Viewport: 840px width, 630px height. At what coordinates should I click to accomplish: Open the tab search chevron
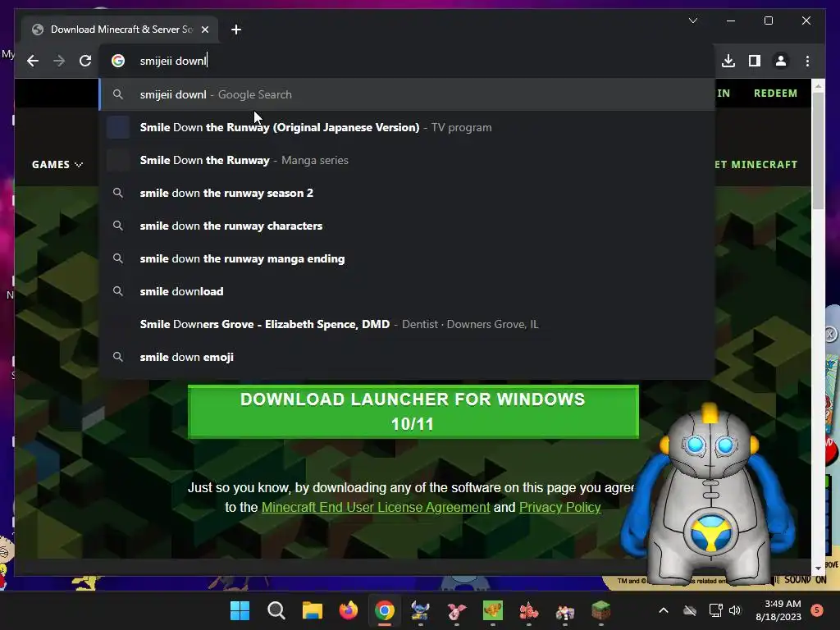point(692,21)
